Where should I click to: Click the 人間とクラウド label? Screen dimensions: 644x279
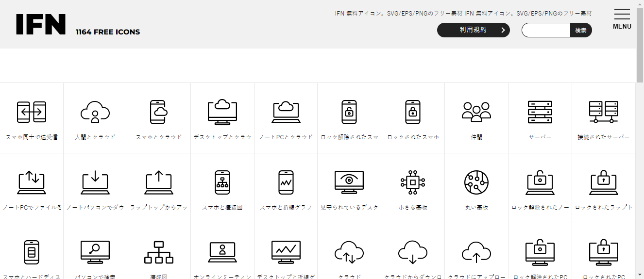pos(95,137)
